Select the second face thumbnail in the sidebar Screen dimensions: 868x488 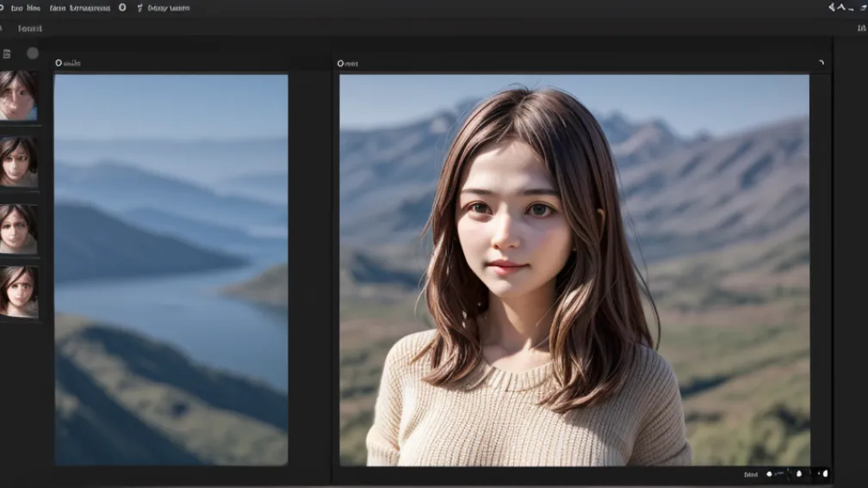click(18, 162)
